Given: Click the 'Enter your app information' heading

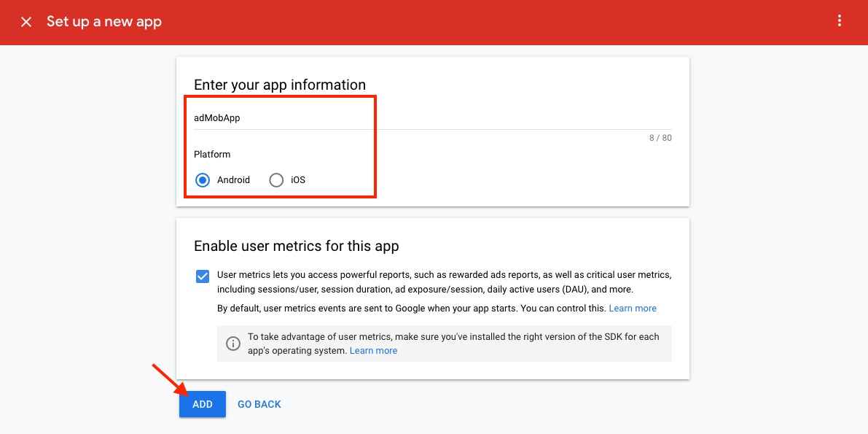Looking at the screenshot, I should (280, 85).
